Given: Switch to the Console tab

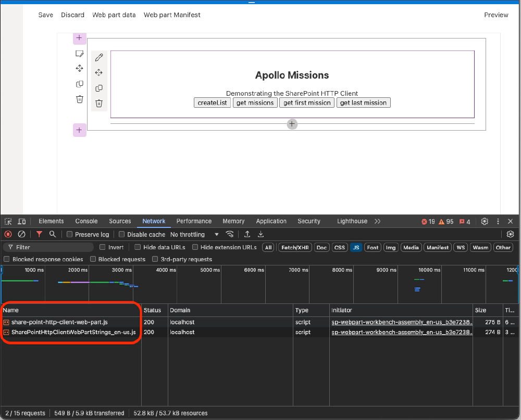Looking at the screenshot, I should point(86,222).
